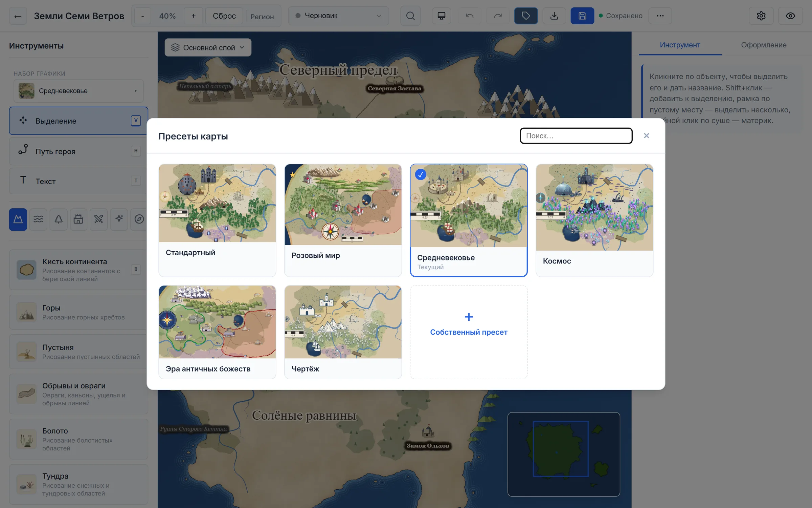This screenshot has width=812, height=508.
Task: Expand the Основной слой layer dropdown
Action: pyautogui.click(x=208, y=47)
